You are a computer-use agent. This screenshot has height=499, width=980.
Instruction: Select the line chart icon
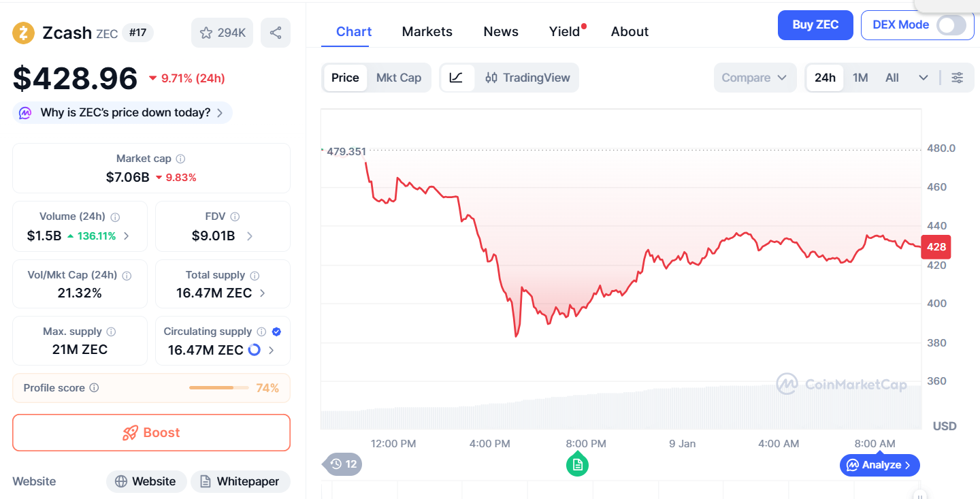point(457,78)
